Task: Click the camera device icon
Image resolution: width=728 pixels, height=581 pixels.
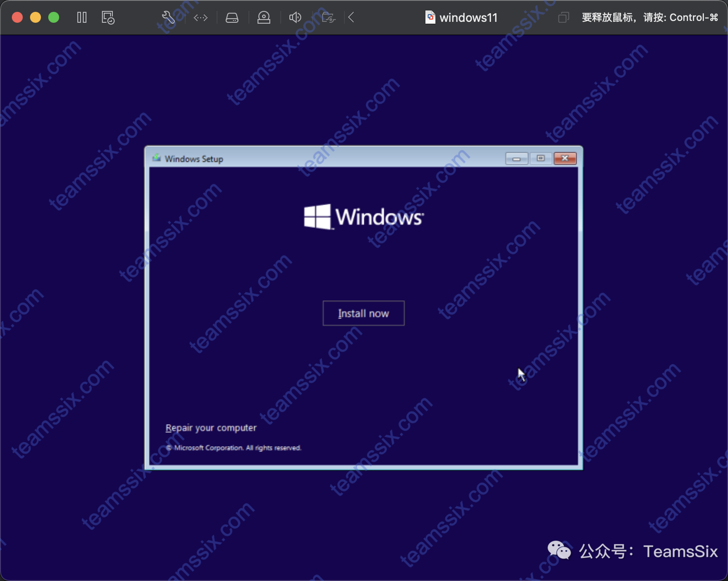Action: (264, 18)
